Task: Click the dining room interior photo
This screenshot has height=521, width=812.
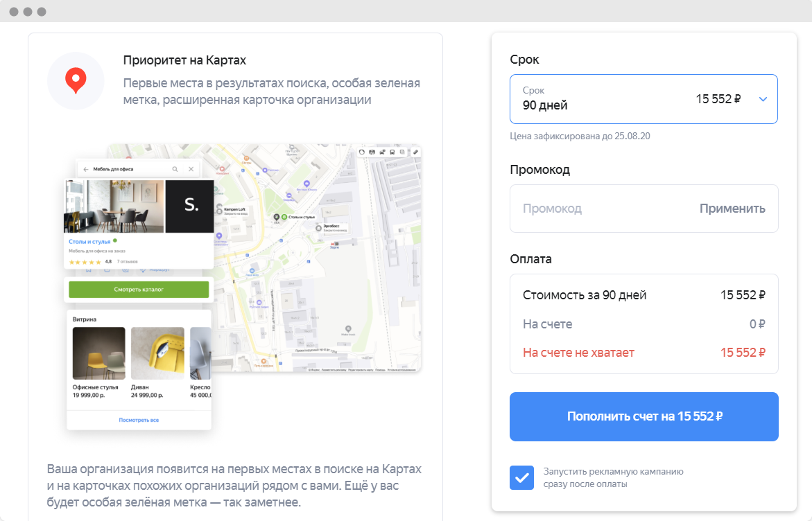Action: pyautogui.click(x=114, y=206)
